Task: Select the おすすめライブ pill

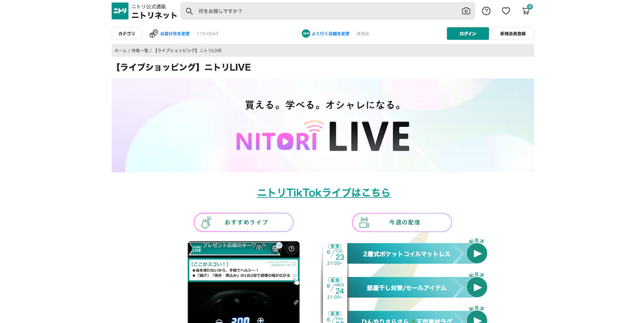Action: point(244,222)
